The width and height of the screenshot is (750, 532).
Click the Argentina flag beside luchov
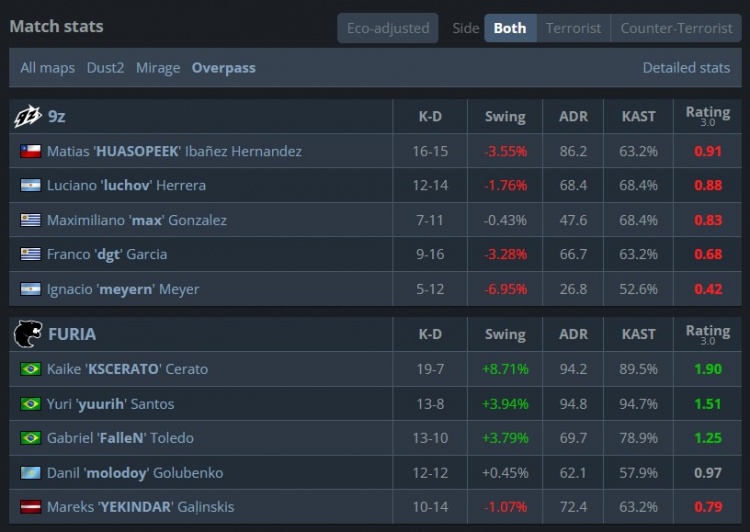tap(31, 185)
